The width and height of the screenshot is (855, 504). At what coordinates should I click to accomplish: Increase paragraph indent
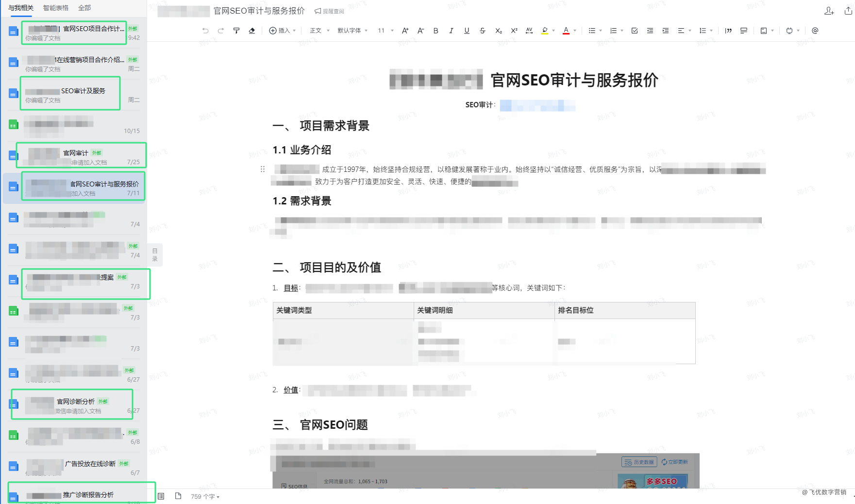click(666, 31)
